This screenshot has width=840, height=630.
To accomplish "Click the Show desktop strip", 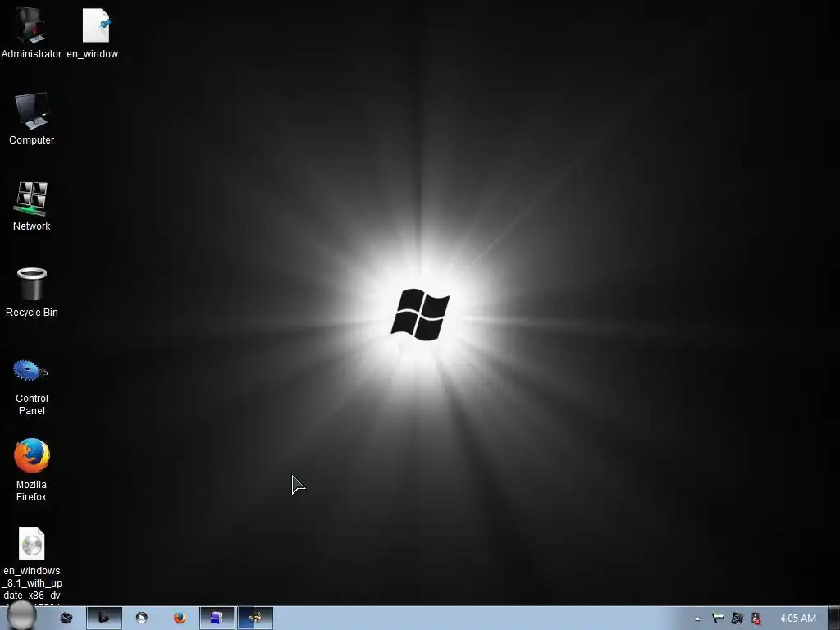I will [833, 619].
